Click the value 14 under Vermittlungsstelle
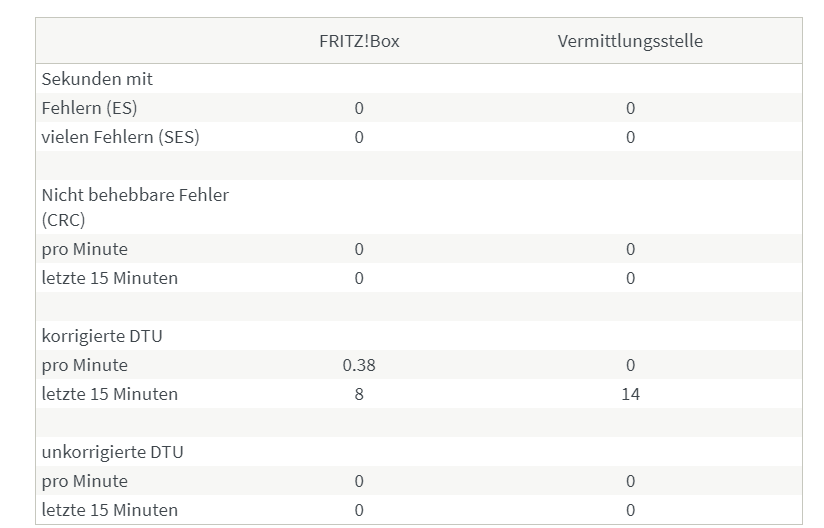This screenshot has width=824, height=528. pos(631,394)
